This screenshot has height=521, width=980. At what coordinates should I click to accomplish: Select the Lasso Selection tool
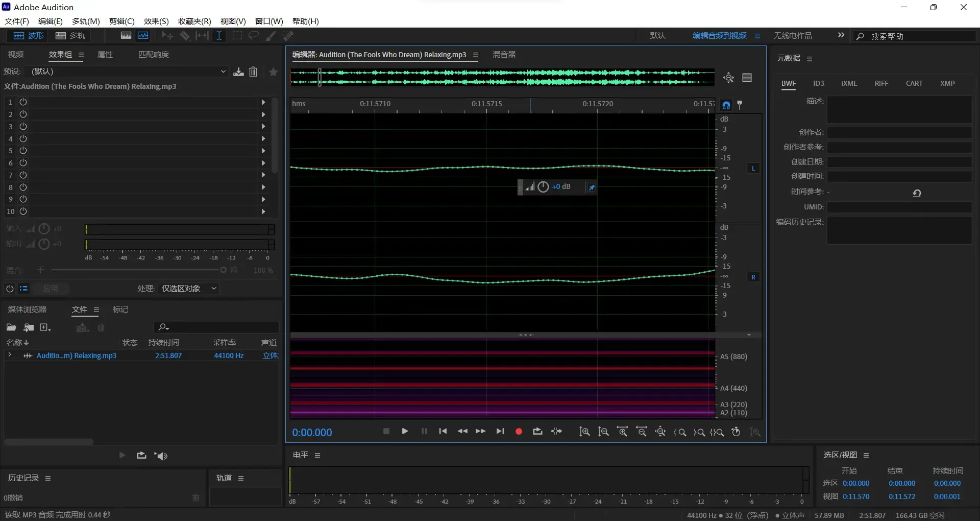click(x=254, y=36)
